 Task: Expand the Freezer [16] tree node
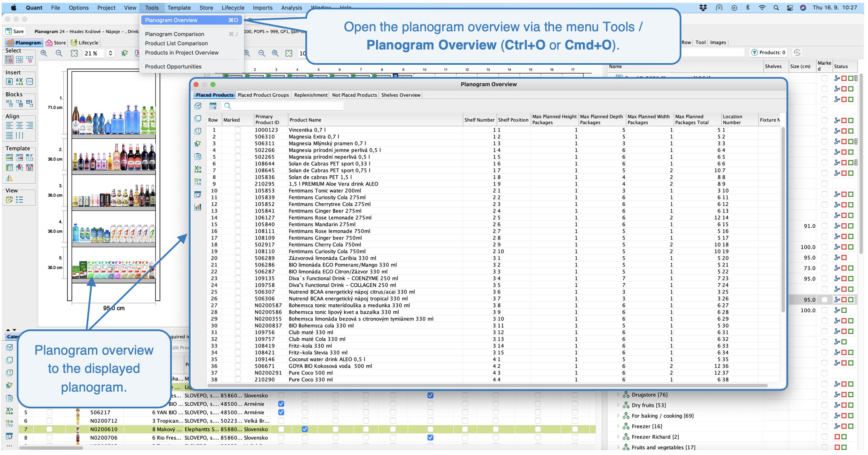618,426
